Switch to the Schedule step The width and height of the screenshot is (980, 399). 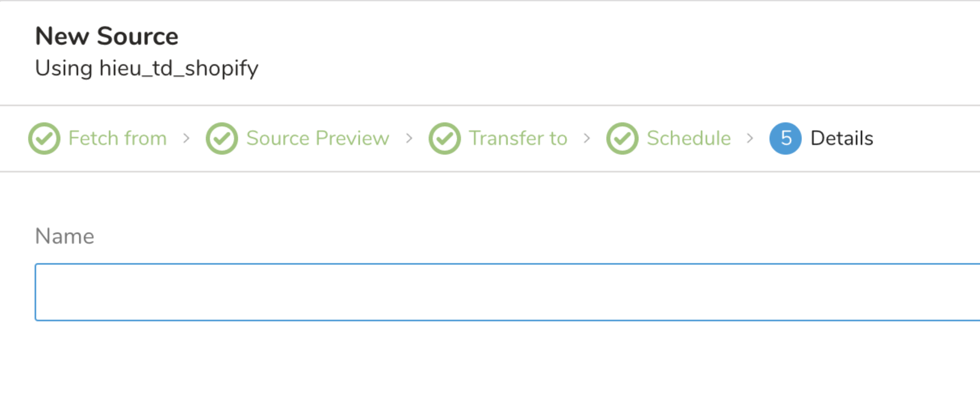point(688,139)
